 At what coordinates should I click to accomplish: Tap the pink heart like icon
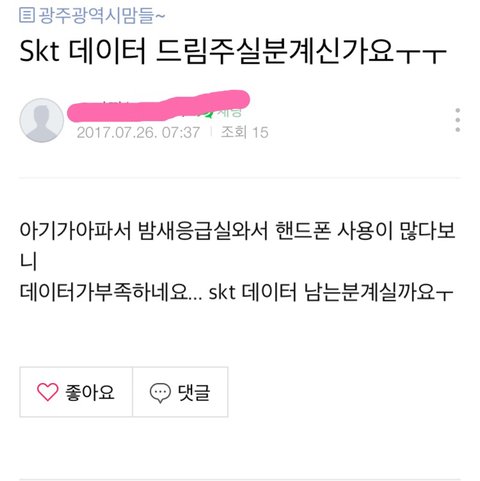[48, 392]
